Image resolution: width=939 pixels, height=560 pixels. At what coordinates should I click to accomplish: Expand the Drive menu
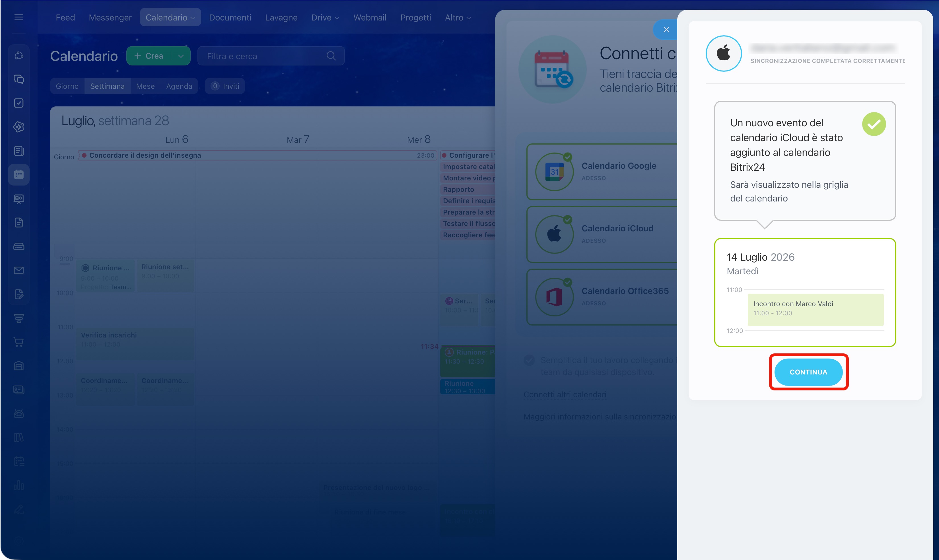click(x=325, y=18)
